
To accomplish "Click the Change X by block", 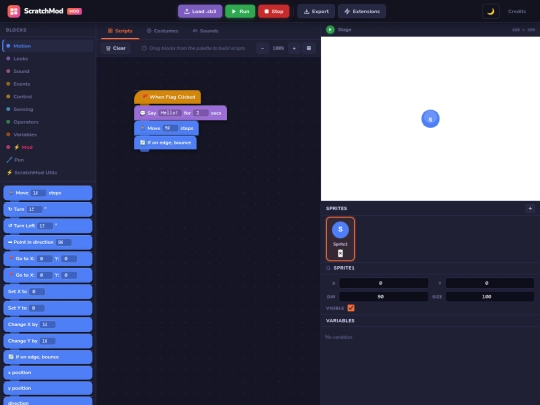I will coord(48,324).
